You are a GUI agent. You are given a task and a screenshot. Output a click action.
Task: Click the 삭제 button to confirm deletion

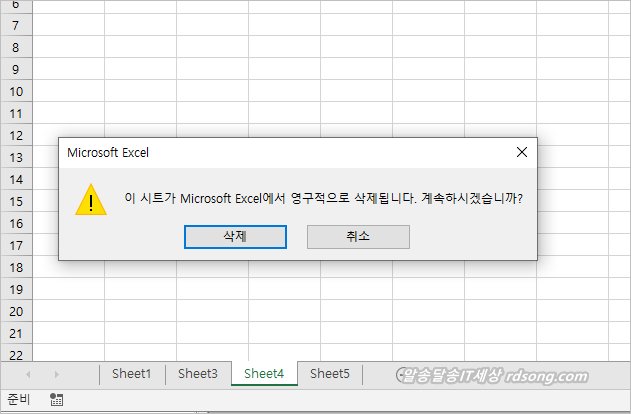tap(236, 236)
